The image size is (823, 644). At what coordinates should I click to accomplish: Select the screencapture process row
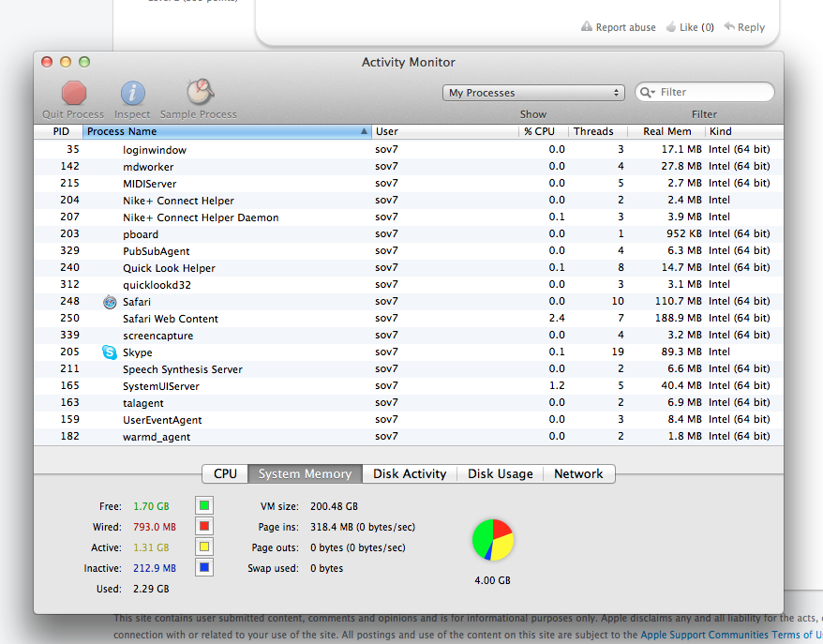[x=409, y=335]
